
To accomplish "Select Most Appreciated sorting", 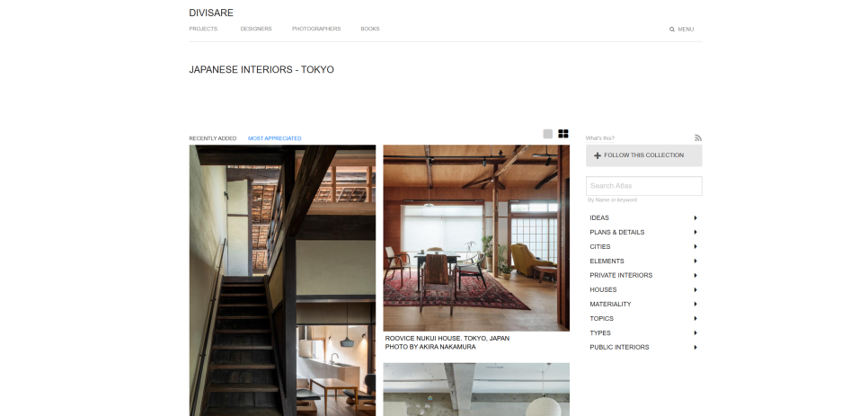I will [275, 138].
